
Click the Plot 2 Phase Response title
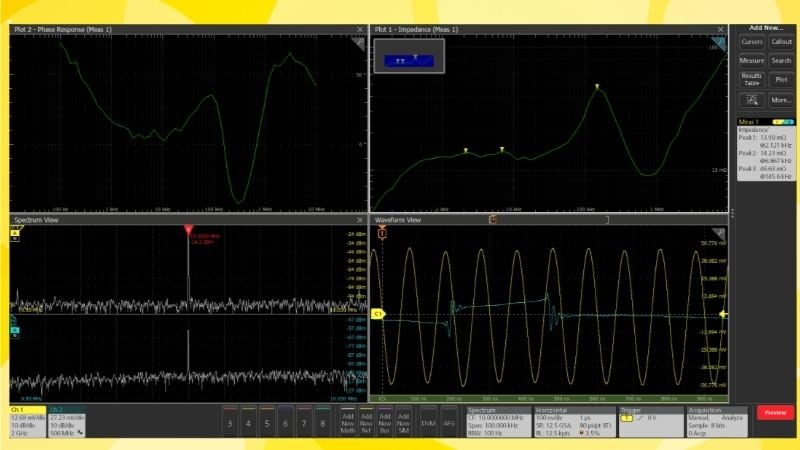tap(63, 30)
